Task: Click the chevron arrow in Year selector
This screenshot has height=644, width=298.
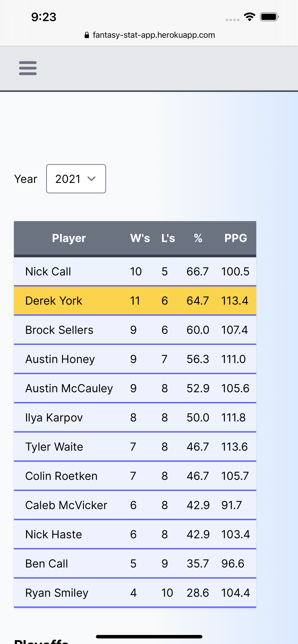Action: click(x=91, y=179)
